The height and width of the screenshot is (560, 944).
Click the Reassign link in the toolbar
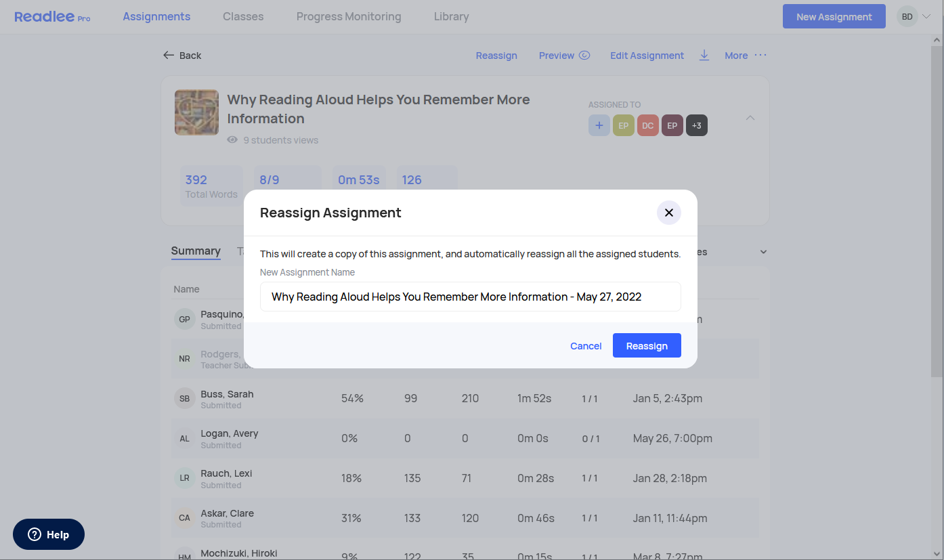[x=496, y=56]
